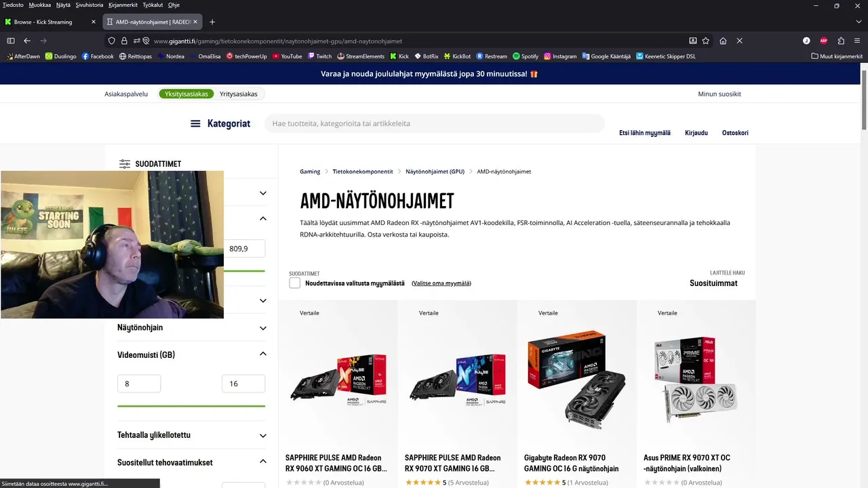Click the Videomuisti maximum value 16 field

(243, 384)
